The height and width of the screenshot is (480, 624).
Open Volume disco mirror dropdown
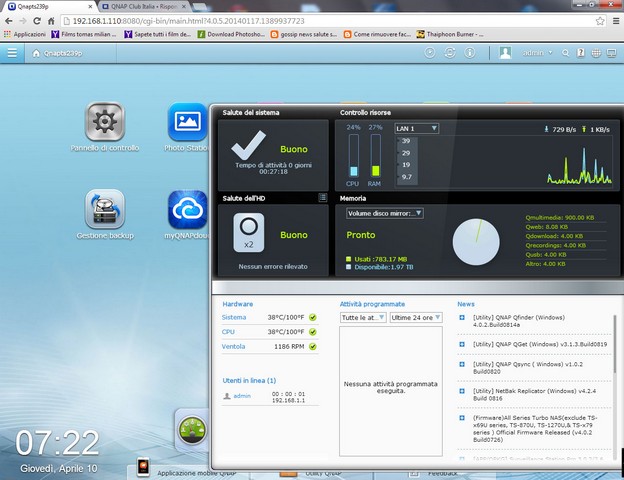click(385, 213)
